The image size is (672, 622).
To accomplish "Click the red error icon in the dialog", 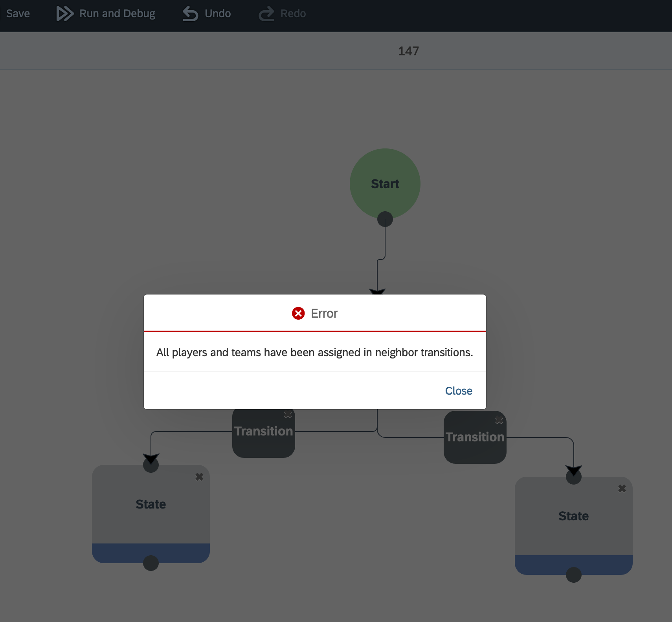I will [299, 313].
